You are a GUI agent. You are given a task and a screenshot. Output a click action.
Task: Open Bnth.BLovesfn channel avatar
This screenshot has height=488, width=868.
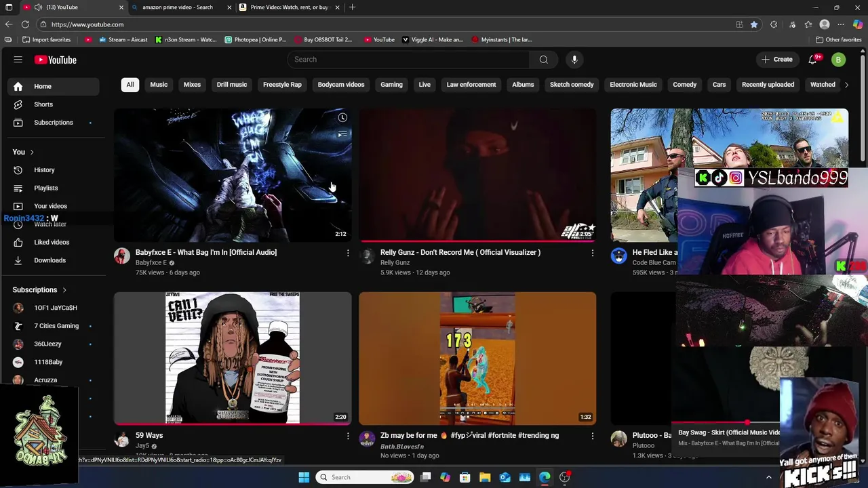[367, 439]
